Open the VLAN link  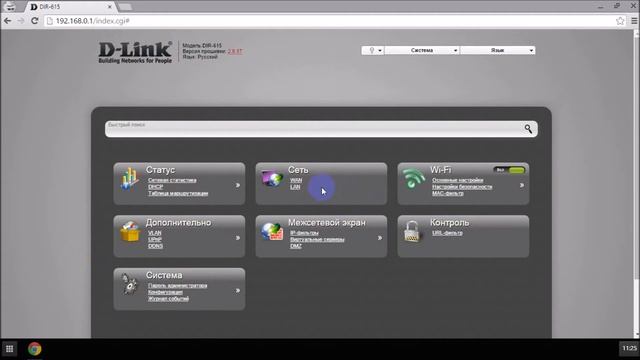(155, 233)
